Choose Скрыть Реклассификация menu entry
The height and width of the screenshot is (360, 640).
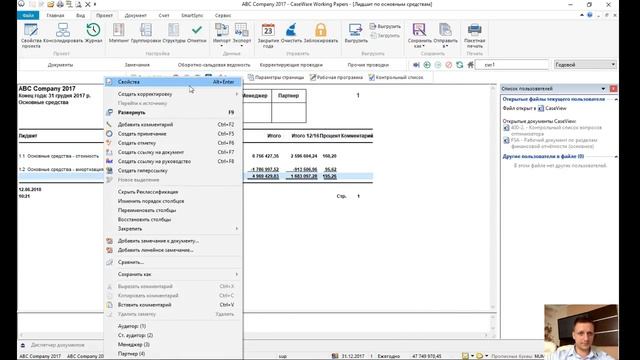[173, 192]
